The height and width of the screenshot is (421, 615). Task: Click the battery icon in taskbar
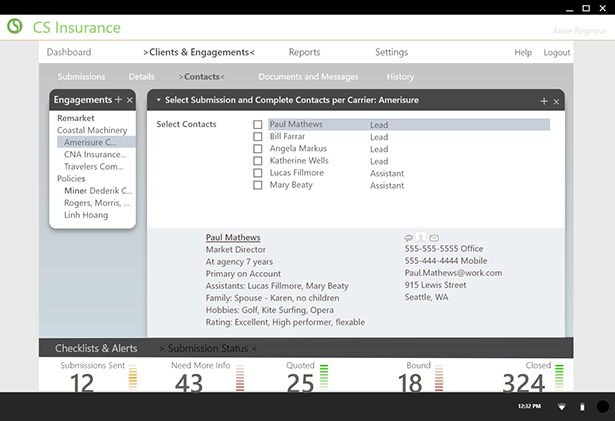click(582, 406)
